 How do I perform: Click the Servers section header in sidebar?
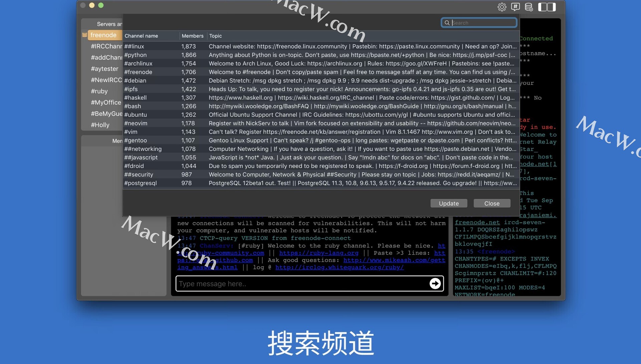110,24
